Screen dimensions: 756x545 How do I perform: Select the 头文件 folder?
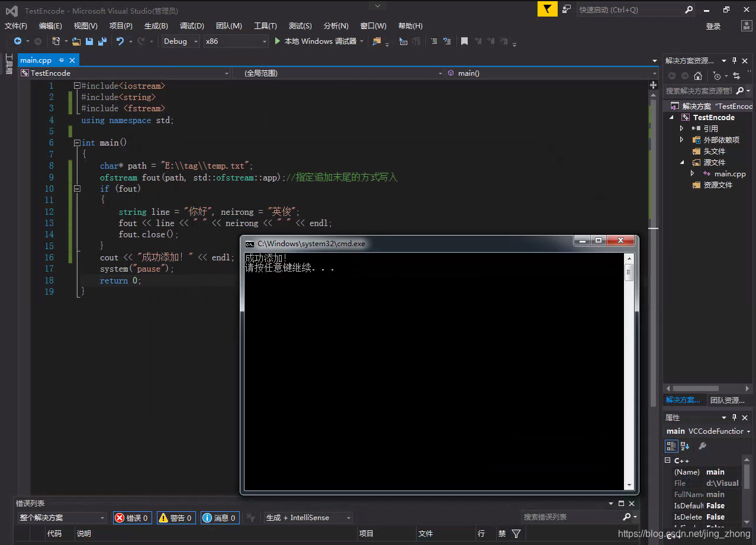tap(715, 151)
